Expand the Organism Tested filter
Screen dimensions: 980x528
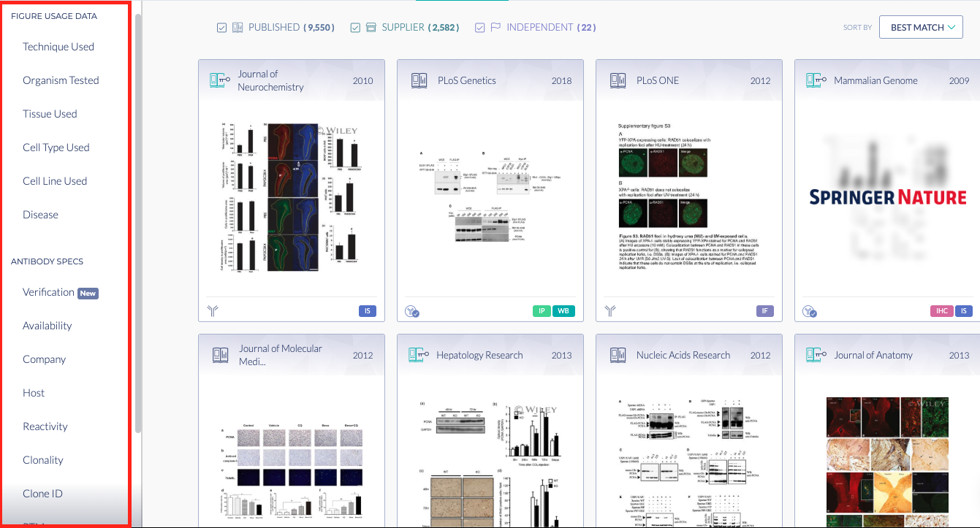pos(61,80)
